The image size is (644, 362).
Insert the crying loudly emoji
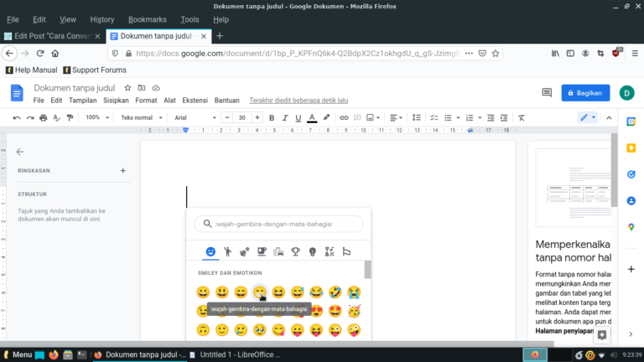354,292
